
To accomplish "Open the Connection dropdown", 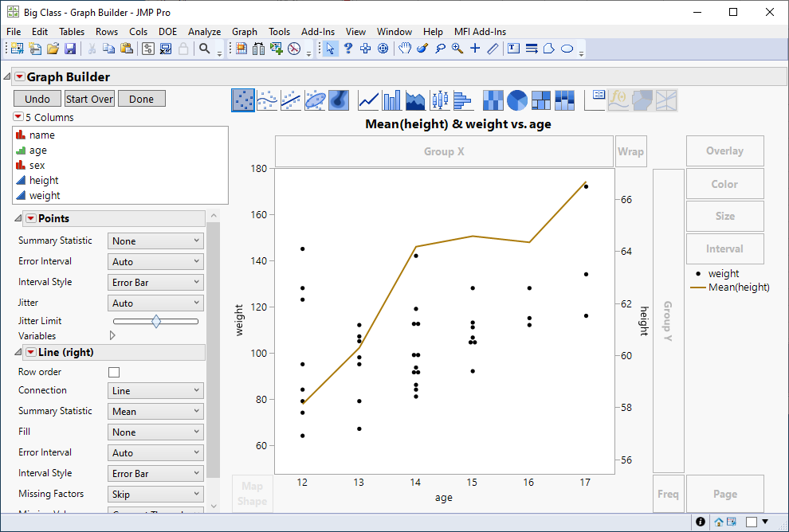I will tap(155, 391).
